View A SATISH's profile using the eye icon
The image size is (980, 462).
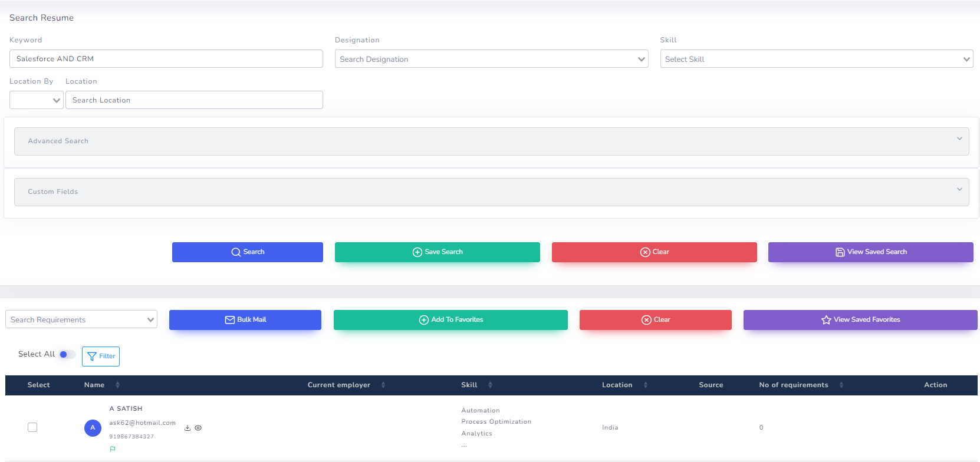(198, 428)
